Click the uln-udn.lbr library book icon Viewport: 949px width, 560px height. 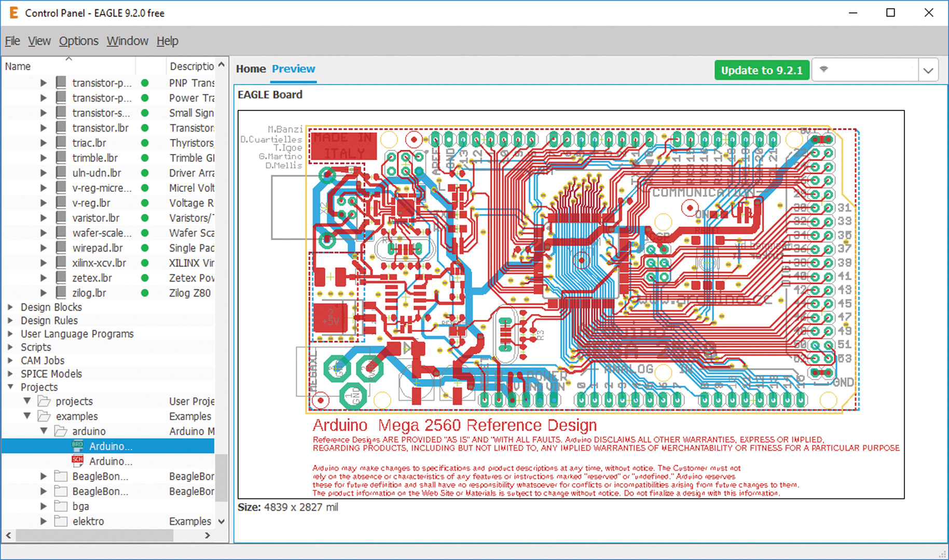coord(61,173)
